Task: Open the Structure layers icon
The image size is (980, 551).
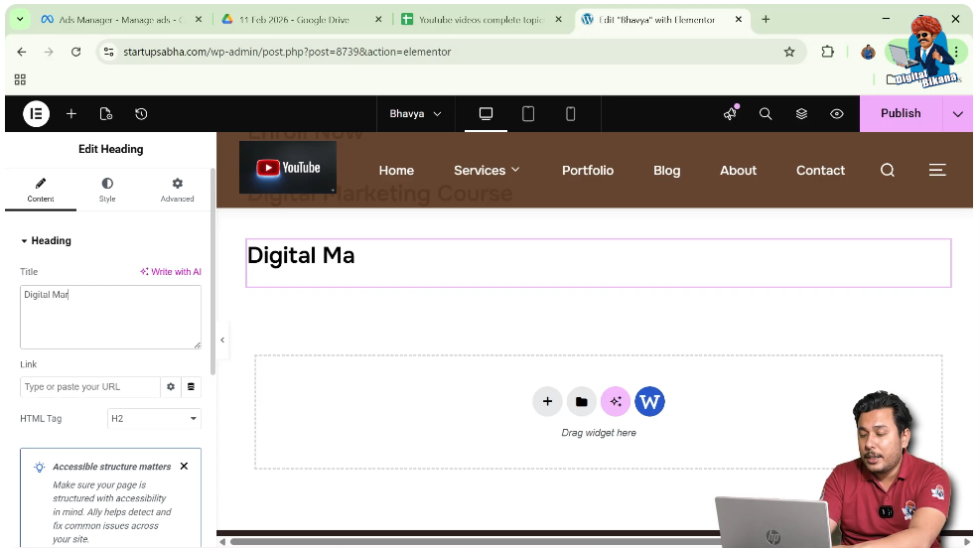Action: (x=801, y=114)
